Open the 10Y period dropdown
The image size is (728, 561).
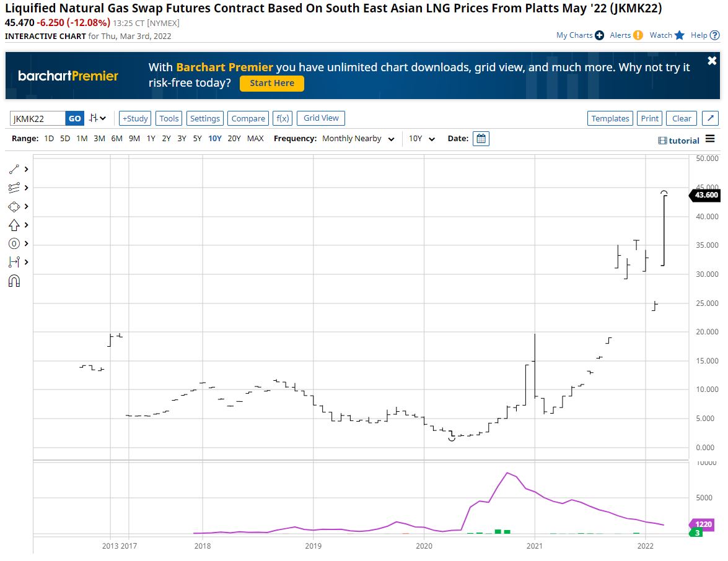click(x=421, y=139)
